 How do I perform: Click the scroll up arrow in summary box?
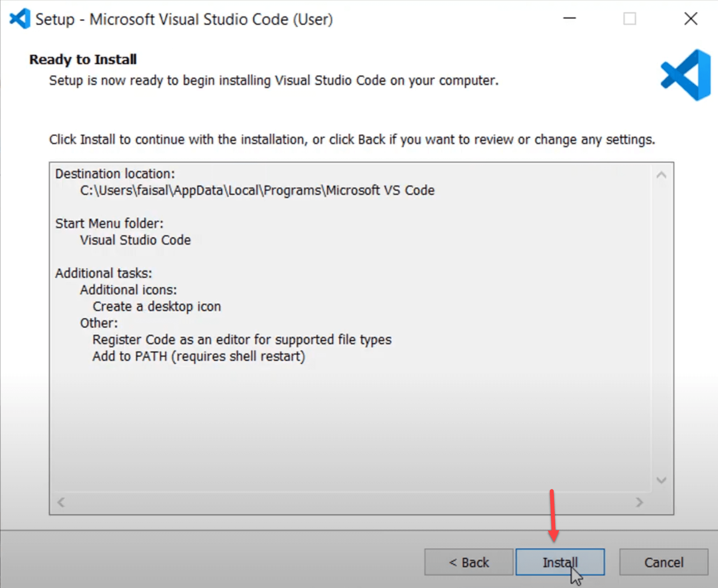[x=661, y=175]
